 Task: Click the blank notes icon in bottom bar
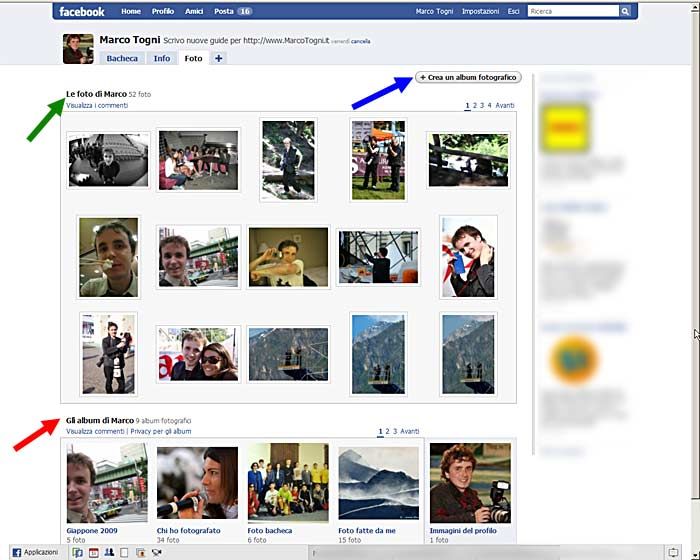coord(124,552)
